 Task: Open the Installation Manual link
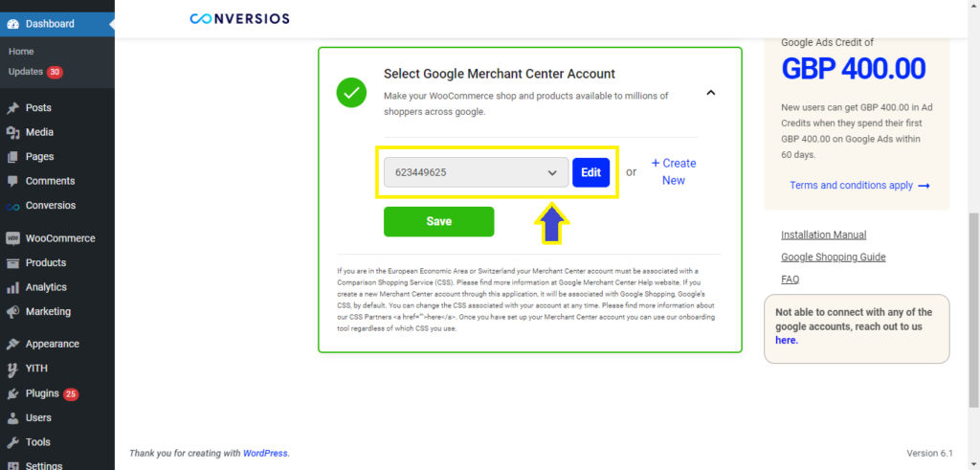pos(824,235)
